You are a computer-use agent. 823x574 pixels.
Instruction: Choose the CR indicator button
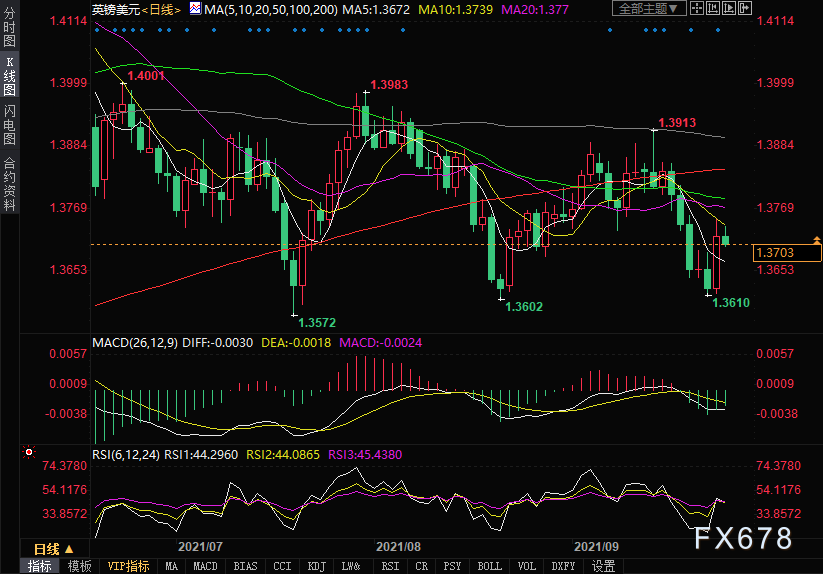click(421, 567)
